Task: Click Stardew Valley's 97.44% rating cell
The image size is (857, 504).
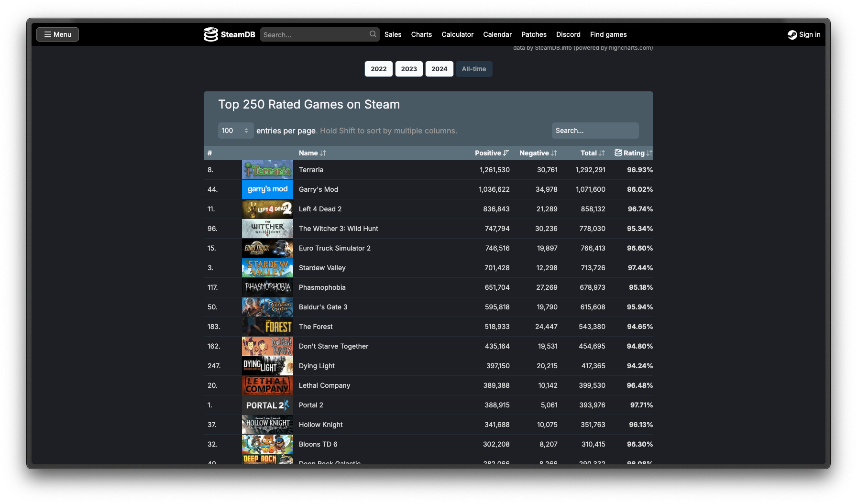Action: pos(640,268)
